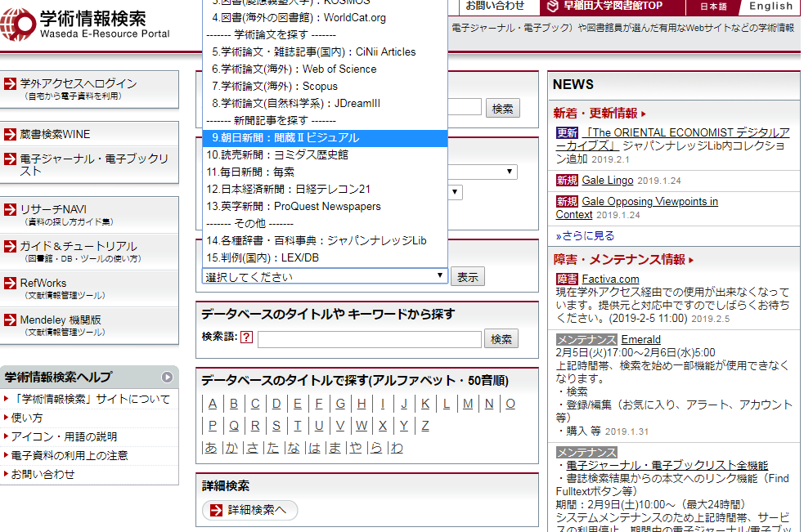This screenshot has width=804, height=532.
Task: Click into the 検索語 keyword input field
Action: 369,339
